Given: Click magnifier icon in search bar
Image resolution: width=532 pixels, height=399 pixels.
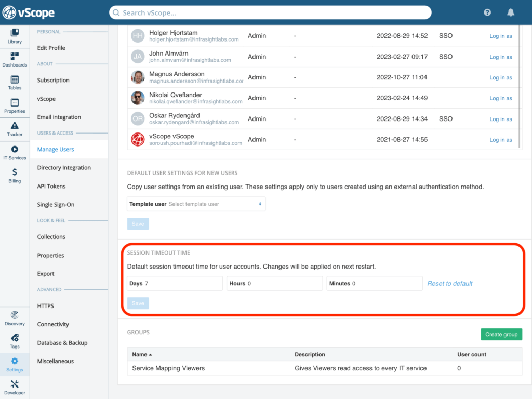Looking at the screenshot, I should point(116,13).
